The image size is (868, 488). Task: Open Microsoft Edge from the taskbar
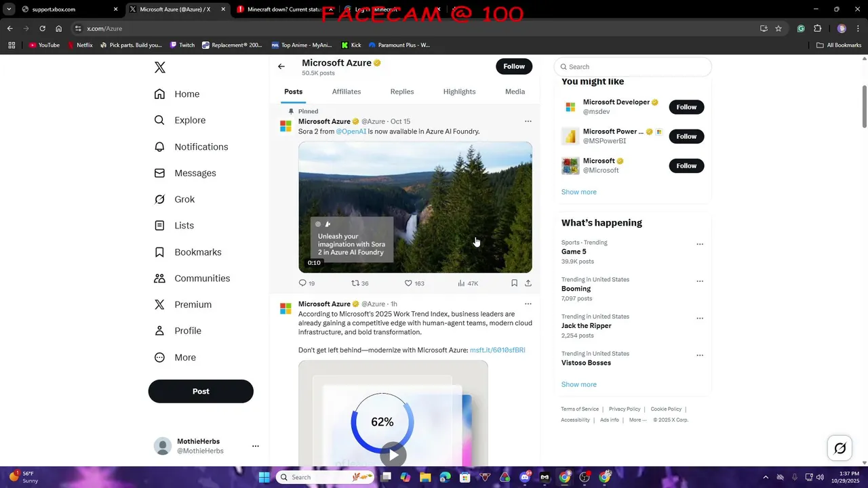445,477
